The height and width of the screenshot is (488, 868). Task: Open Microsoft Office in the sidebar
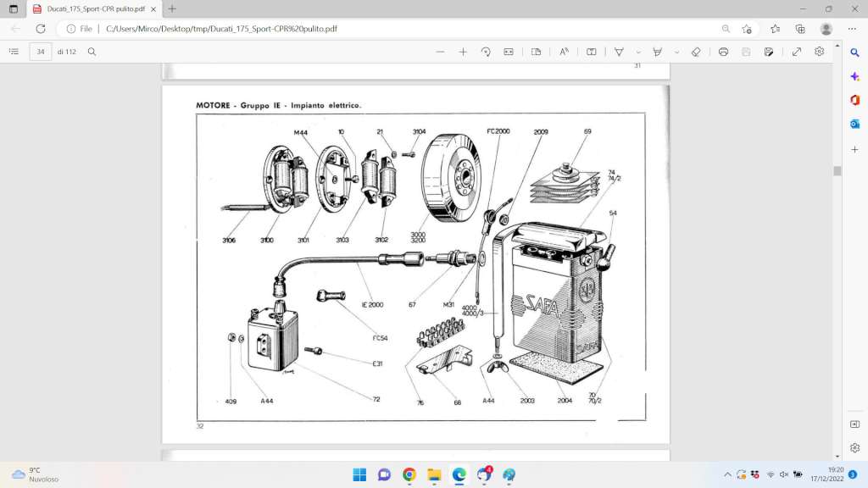(854, 100)
